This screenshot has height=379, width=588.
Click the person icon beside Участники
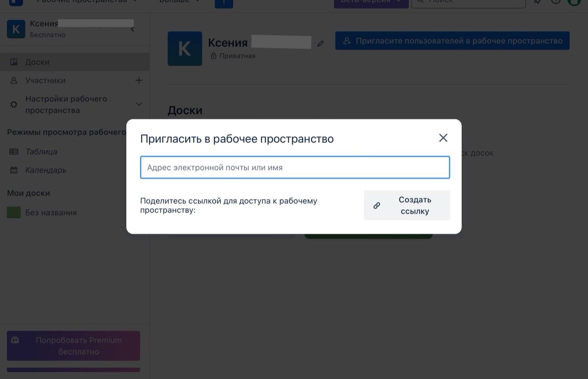point(14,80)
